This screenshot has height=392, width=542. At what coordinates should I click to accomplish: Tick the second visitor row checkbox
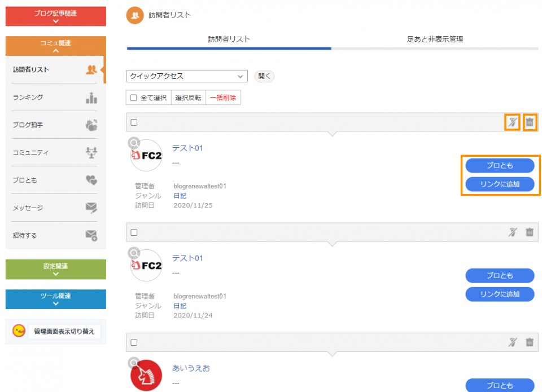point(134,232)
